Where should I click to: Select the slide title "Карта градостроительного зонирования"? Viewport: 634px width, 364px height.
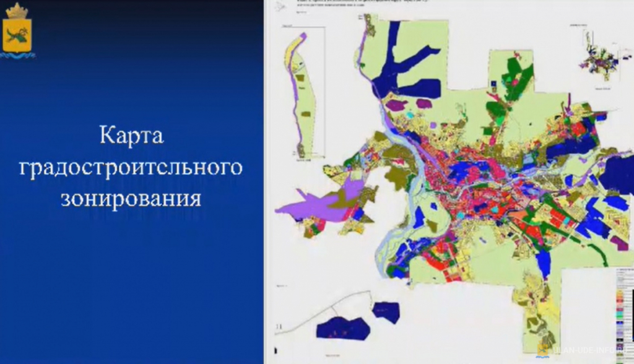[131, 167]
